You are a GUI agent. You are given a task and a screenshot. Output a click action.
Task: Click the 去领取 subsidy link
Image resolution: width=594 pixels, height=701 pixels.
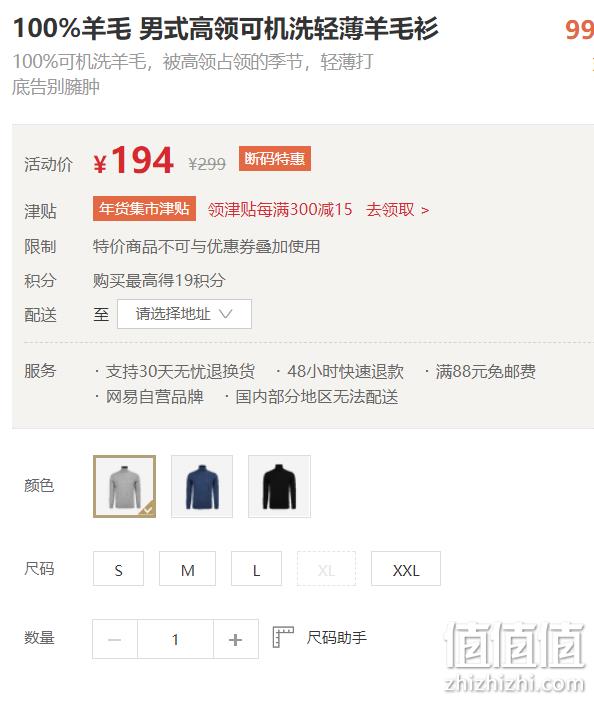(x=397, y=209)
